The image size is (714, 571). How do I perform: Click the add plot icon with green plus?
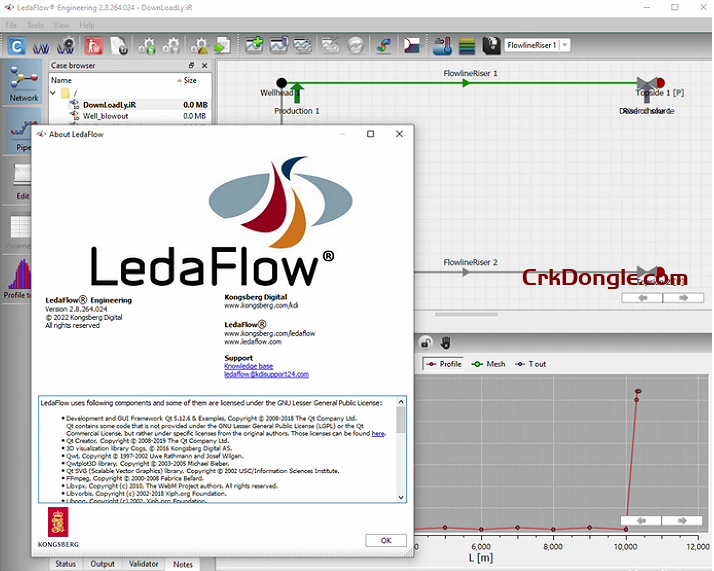tap(255, 45)
